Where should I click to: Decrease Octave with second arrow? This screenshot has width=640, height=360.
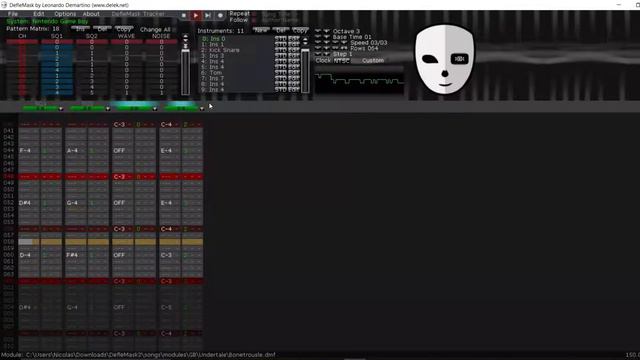point(327,31)
